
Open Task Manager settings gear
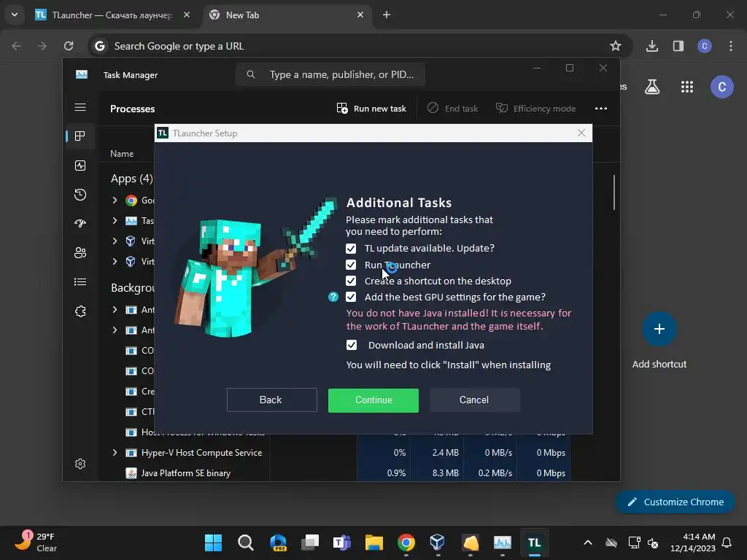tap(80, 464)
